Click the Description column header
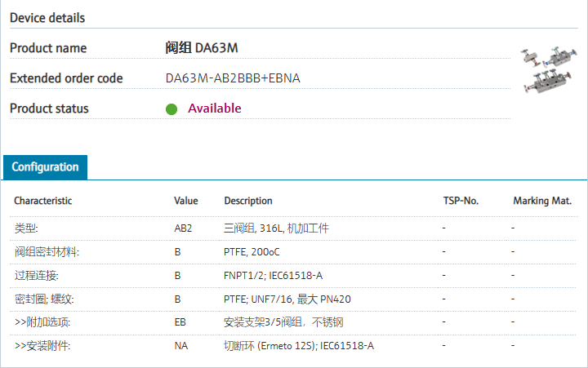588x368 pixels. (248, 201)
